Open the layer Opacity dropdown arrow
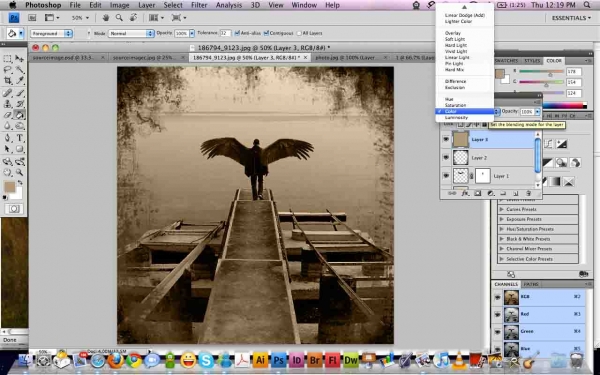 tap(537, 112)
